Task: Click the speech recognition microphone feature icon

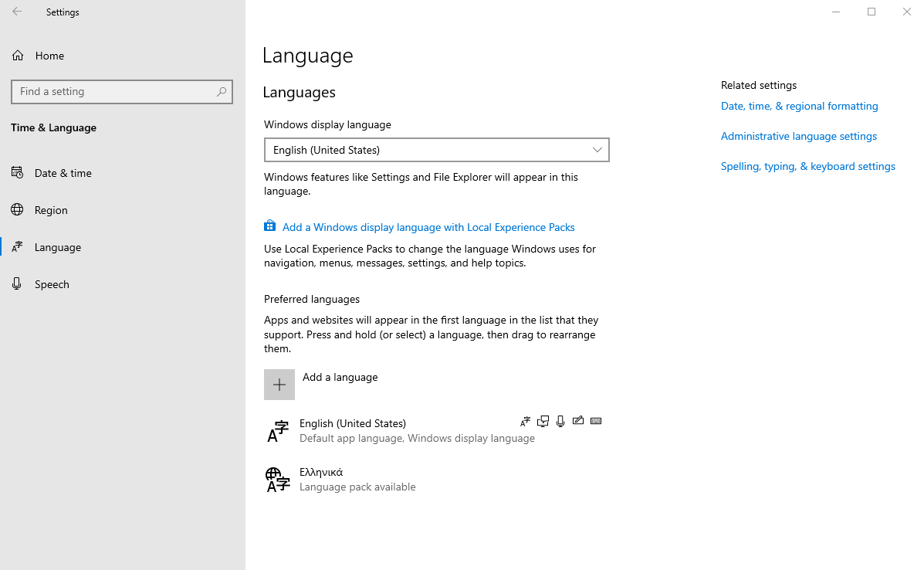Action: point(560,421)
